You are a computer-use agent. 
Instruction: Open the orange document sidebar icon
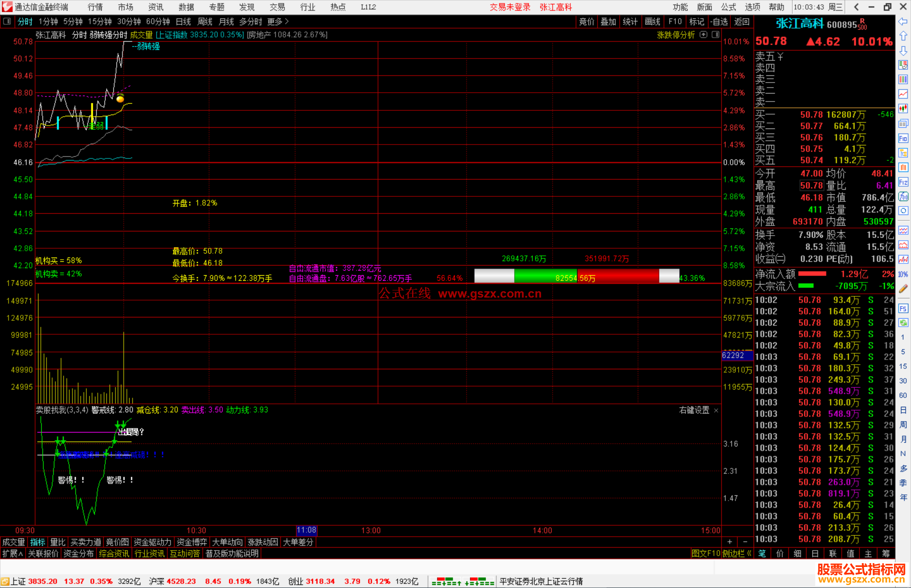pos(903,167)
